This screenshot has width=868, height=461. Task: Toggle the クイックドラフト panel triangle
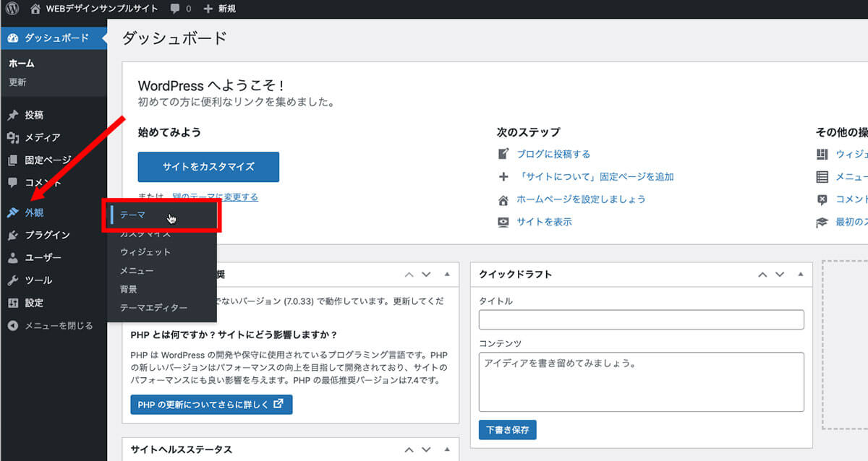point(800,275)
